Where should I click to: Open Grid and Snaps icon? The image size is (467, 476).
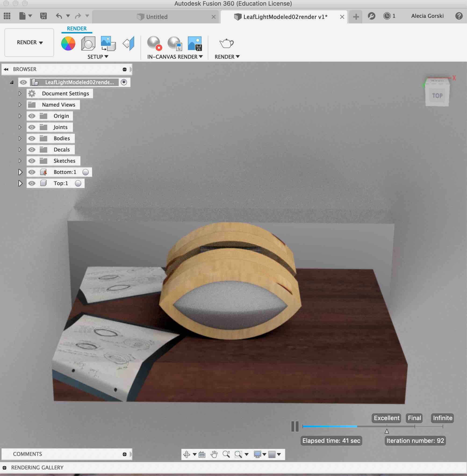point(272,454)
